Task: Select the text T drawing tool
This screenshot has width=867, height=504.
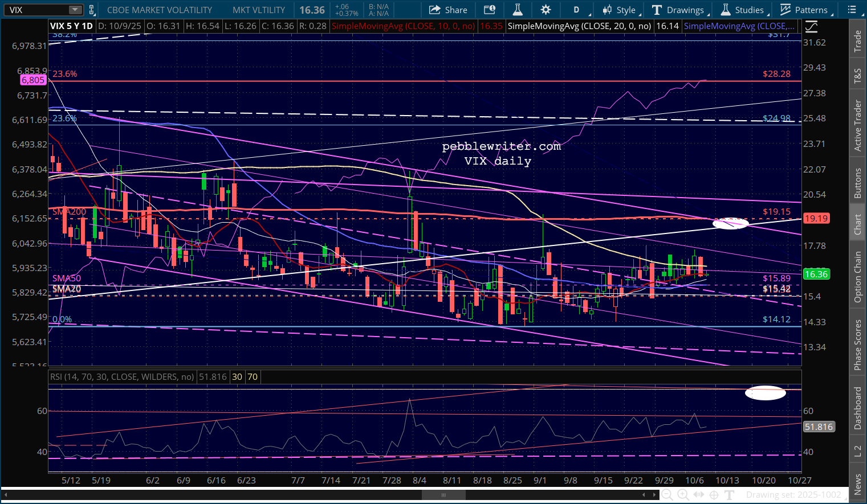Action: (729, 495)
